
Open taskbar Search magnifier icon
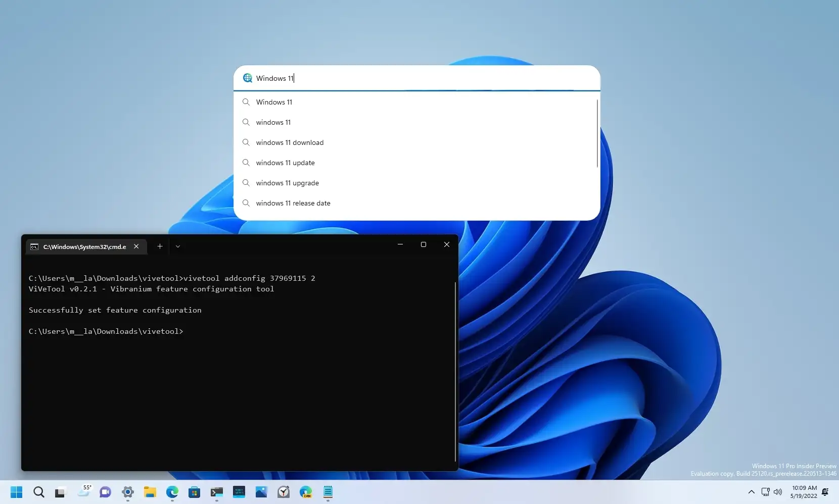(x=39, y=492)
